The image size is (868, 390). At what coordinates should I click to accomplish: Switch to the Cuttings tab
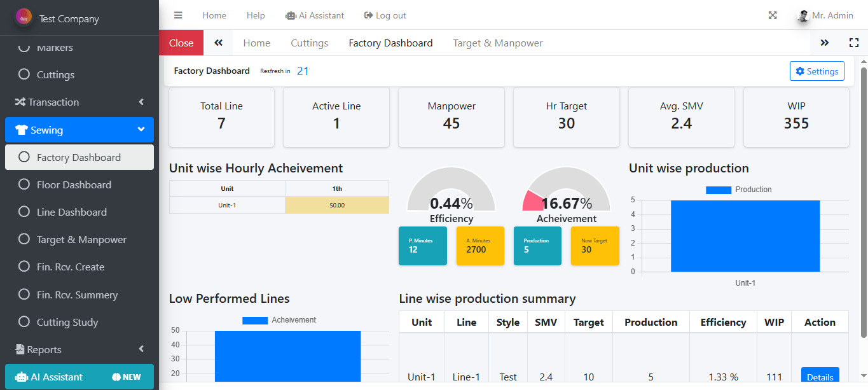tap(310, 43)
